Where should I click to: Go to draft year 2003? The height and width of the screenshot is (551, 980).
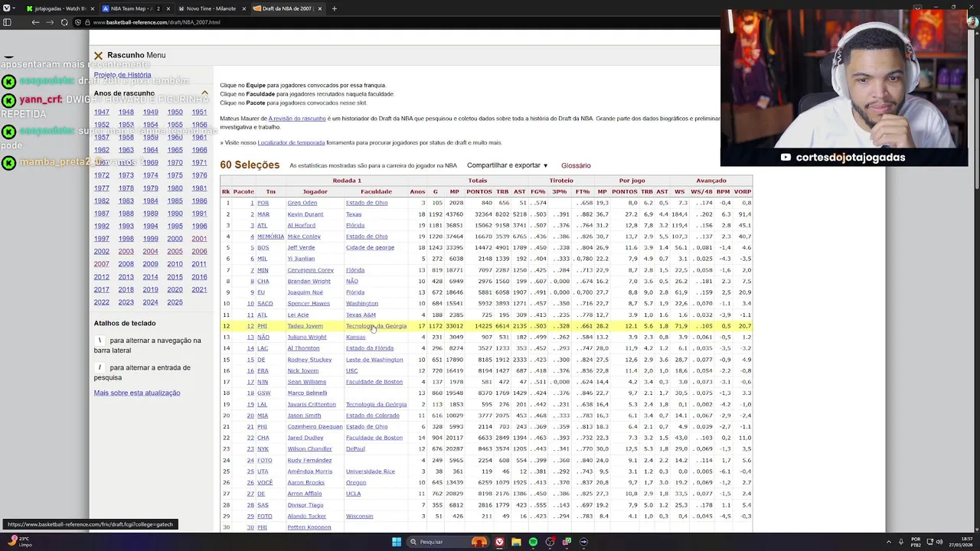(x=126, y=251)
